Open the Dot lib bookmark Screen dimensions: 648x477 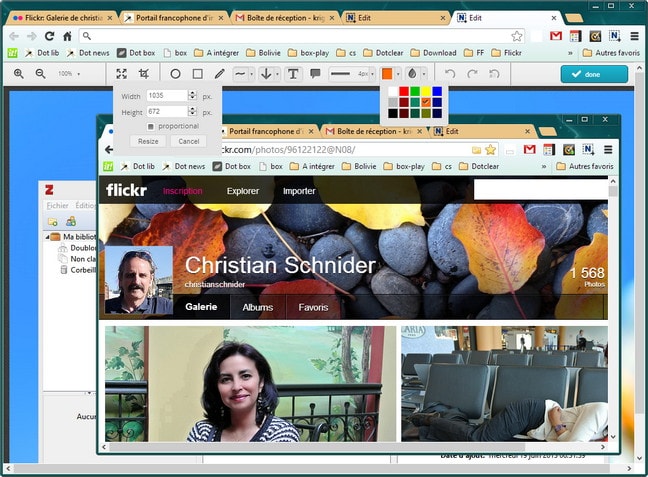[x=43, y=53]
